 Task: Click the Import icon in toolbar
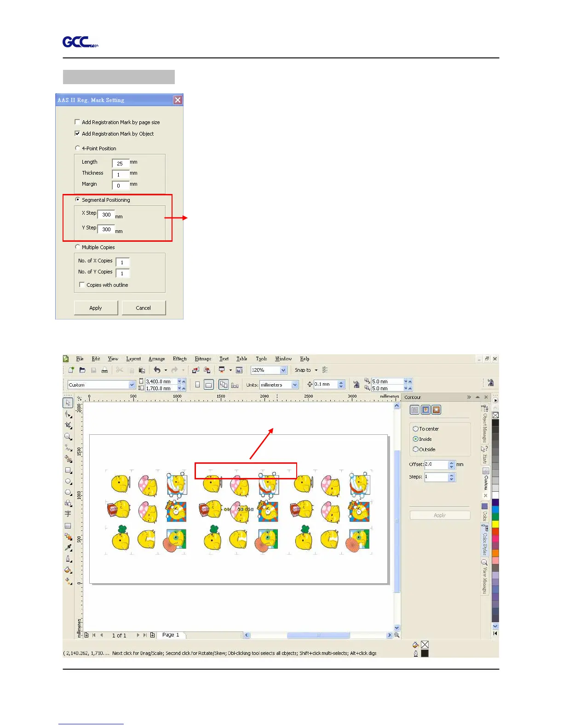coord(195,370)
